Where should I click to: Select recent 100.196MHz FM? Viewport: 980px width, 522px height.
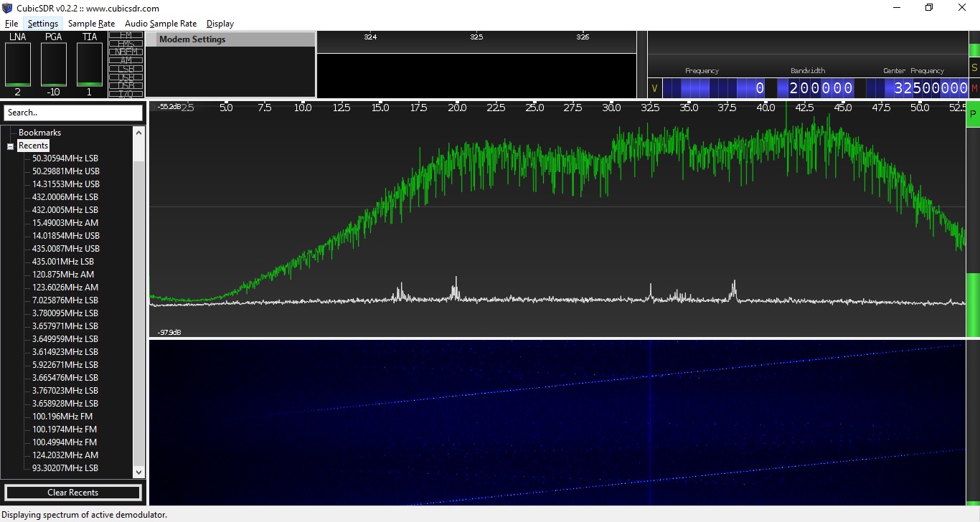click(62, 417)
